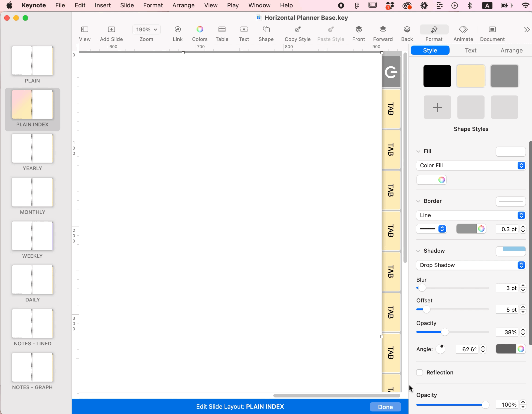The image size is (532, 414).
Task: Click Done to finish editing layout
Action: (385, 407)
